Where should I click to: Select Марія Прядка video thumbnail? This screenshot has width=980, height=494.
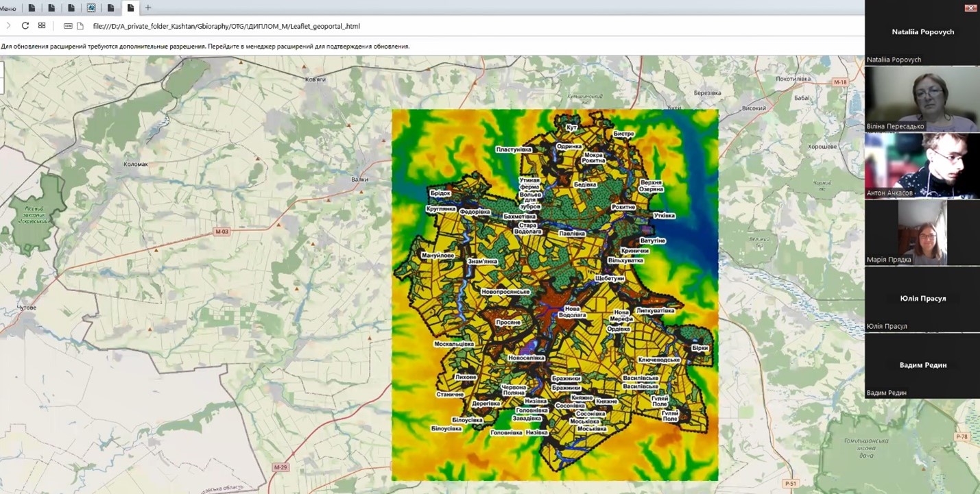tap(922, 232)
